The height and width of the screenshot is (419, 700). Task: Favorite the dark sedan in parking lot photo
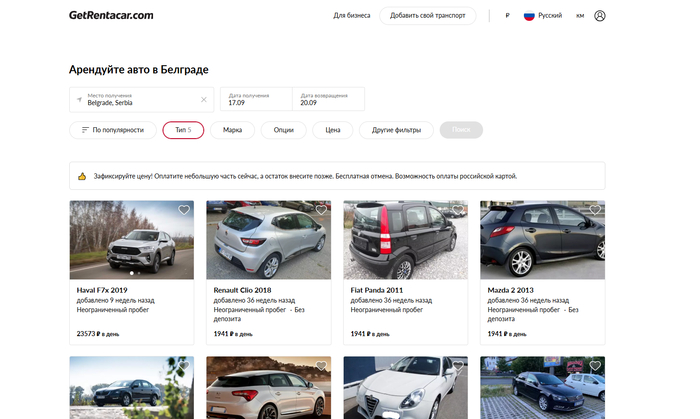[x=595, y=366]
